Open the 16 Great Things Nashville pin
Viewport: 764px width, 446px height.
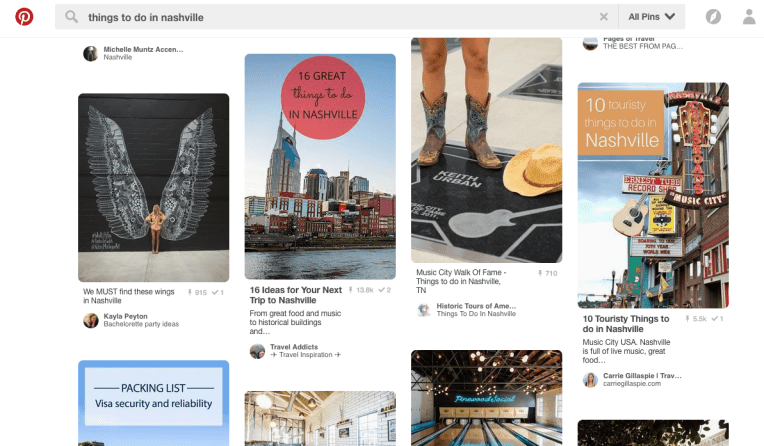click(320, 165)
